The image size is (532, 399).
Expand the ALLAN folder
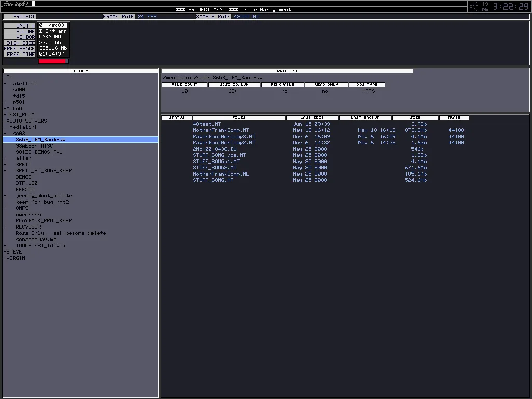coord(5,109)
